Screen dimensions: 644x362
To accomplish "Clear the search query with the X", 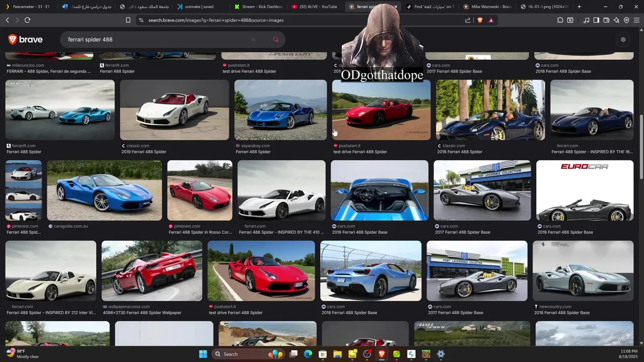I will coord(253,40).
